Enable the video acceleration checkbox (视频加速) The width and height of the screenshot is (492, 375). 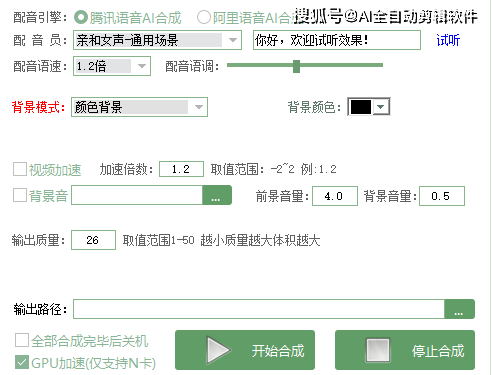pyautogui.click(x=20, y=169)
